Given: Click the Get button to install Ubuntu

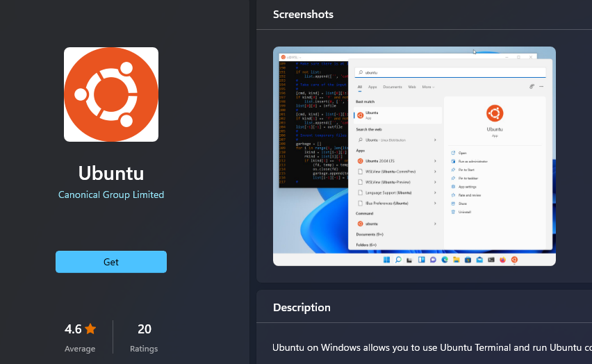Looking at the screenshot, I should pos(111,262).
